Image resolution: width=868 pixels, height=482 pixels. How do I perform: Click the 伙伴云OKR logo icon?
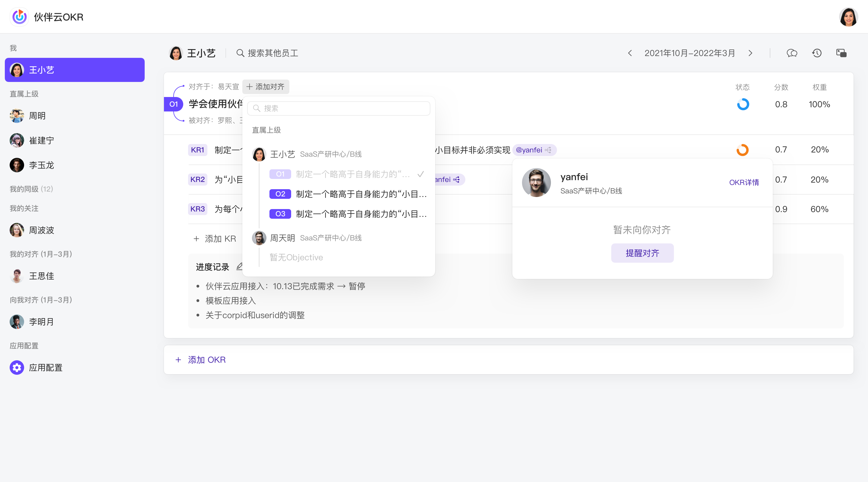pyautogui.click(x=20, y=17)
